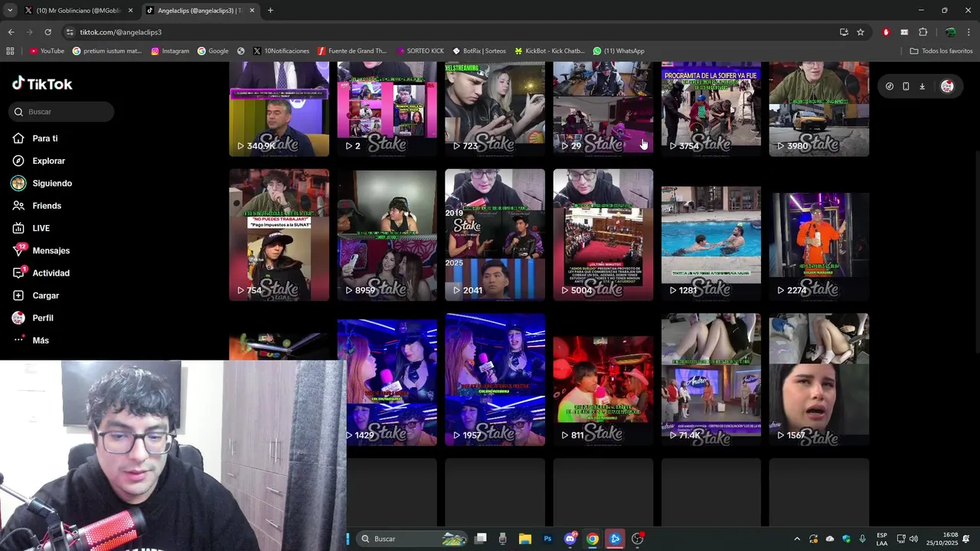Open Google bookmark
The height and width of the screenshot is (551, 980).
[213, 51]
